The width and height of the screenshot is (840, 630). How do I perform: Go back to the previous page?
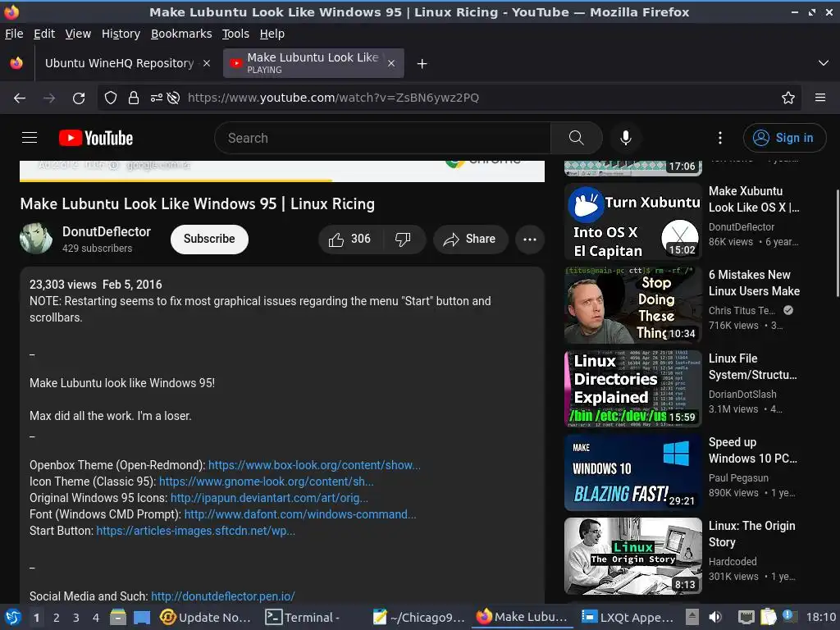tap(20, 98)
